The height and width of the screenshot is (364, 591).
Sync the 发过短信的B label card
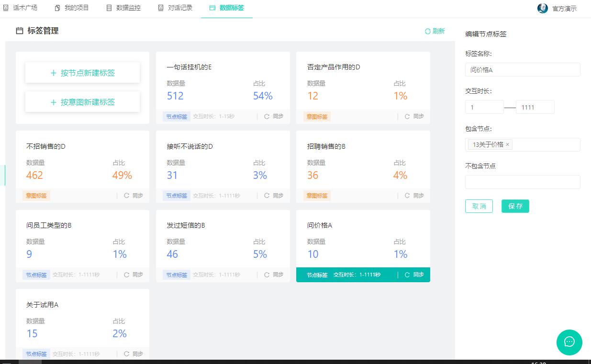coord(277,275)
